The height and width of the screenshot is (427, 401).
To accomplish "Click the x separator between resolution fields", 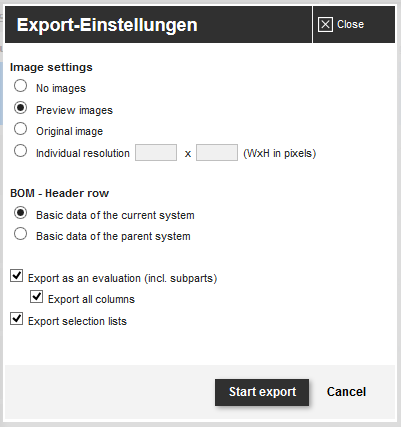I will tap(188, 154).
